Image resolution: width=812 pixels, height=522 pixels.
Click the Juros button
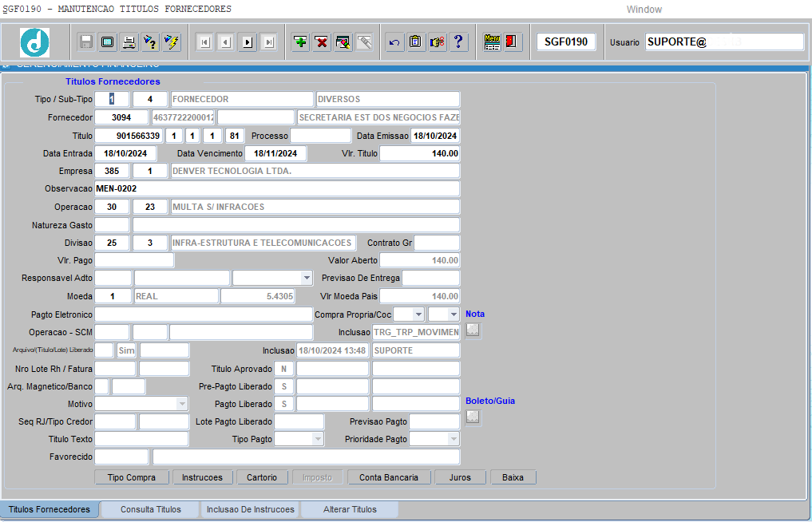pos(460,477)
